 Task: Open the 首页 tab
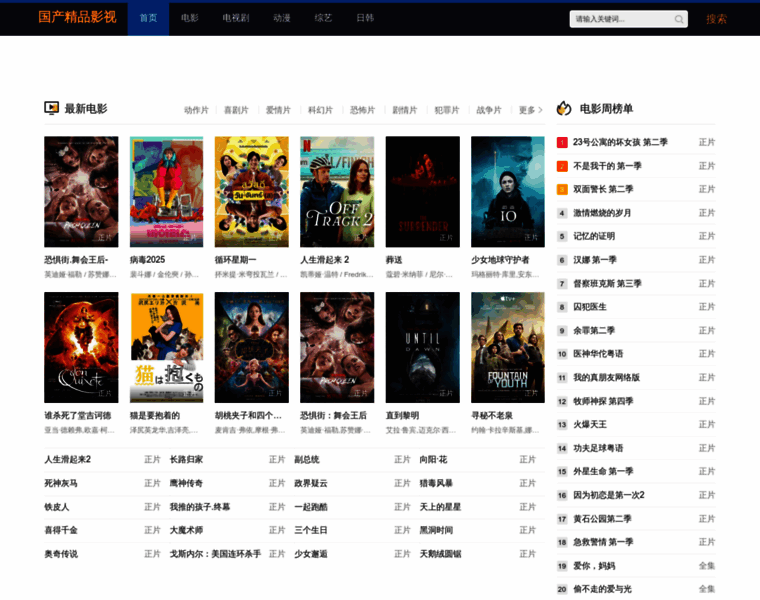pos(148,18)
